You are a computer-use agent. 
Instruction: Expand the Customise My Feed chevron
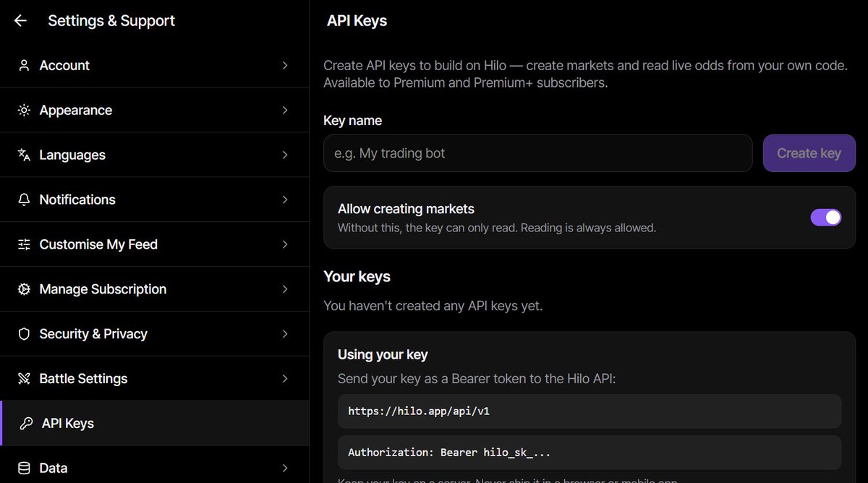pos(285,244)
